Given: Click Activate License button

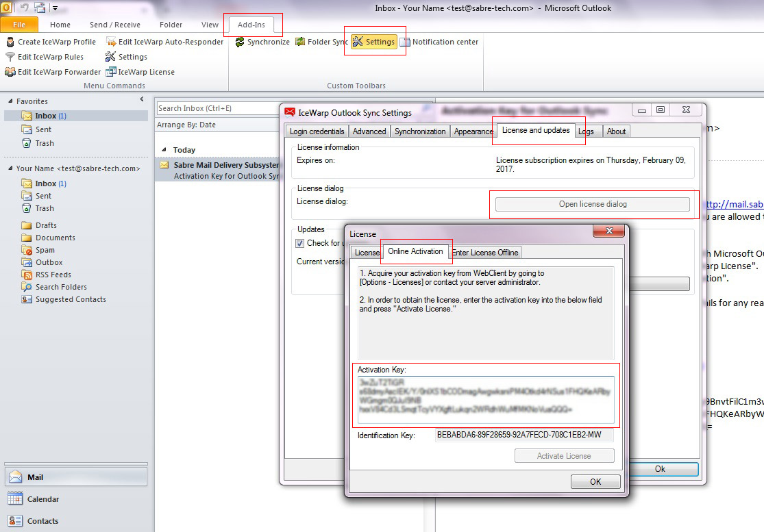Looking at the screenshot, I should click(564, 456).
